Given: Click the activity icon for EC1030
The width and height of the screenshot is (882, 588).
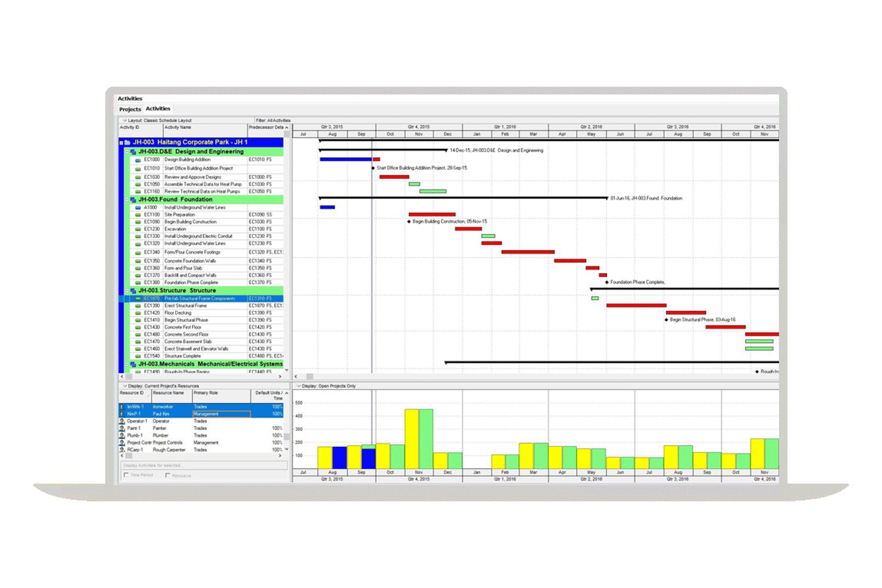Looking at the screenshot, I should pyautogui.click(x=138, y=177).
